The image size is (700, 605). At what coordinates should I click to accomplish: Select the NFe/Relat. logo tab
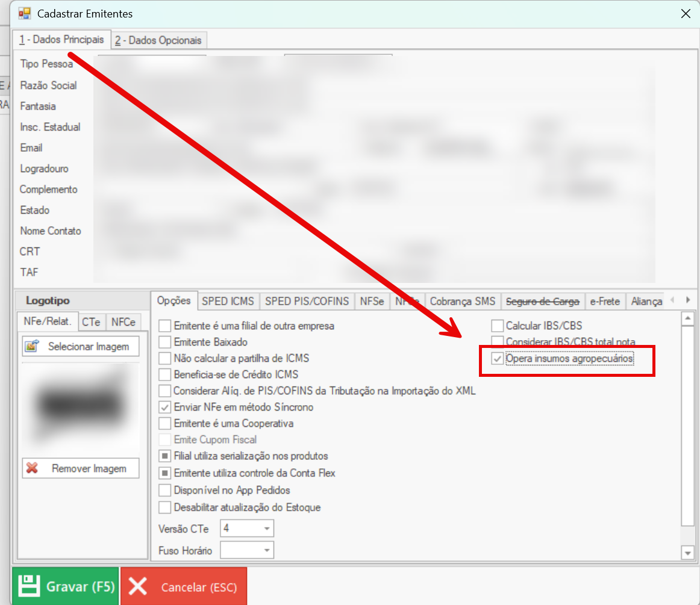[x=48, y=321]
